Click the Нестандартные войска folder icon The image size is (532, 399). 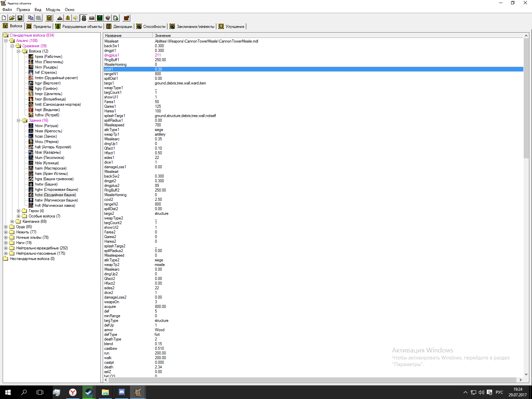pyautogui.click(x=6, y=259)
